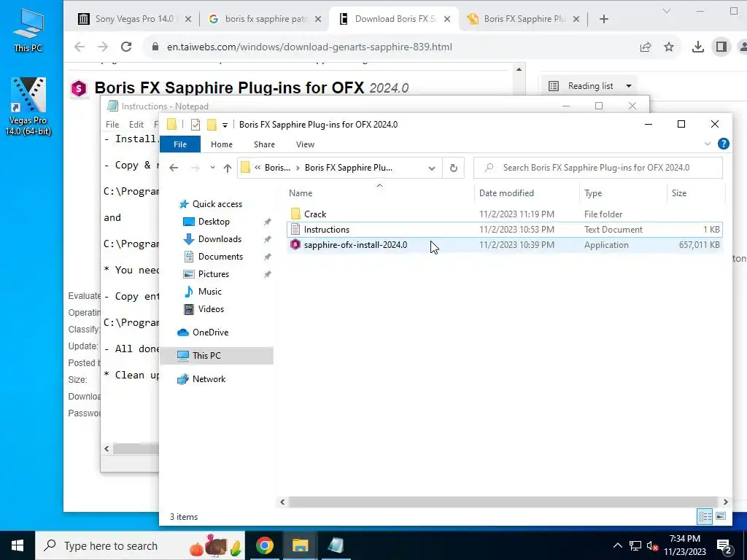Open the Edit menu in Notepad
Screen dimensions: 747x560
coord(136,124)
